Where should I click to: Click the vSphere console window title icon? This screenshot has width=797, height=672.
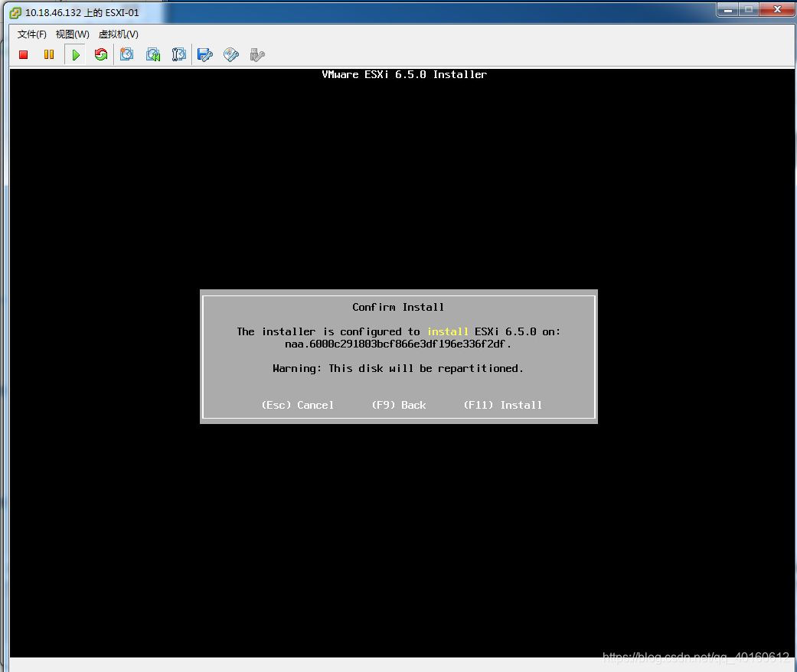pos(15,13)
